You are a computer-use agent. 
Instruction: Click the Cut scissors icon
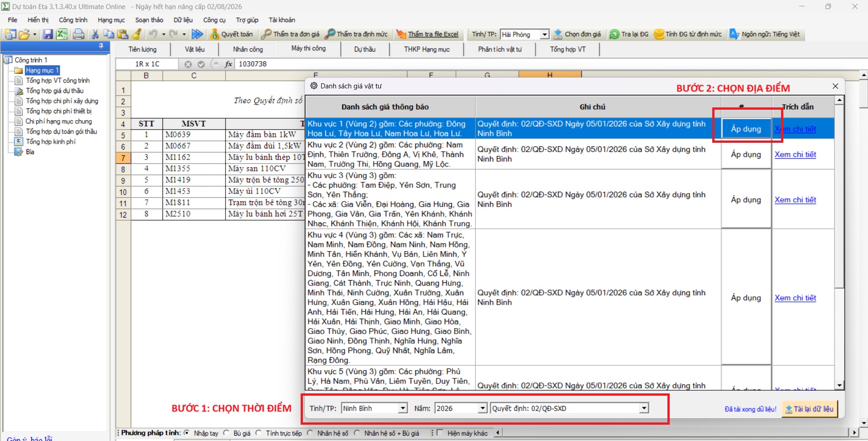(95, 34)
